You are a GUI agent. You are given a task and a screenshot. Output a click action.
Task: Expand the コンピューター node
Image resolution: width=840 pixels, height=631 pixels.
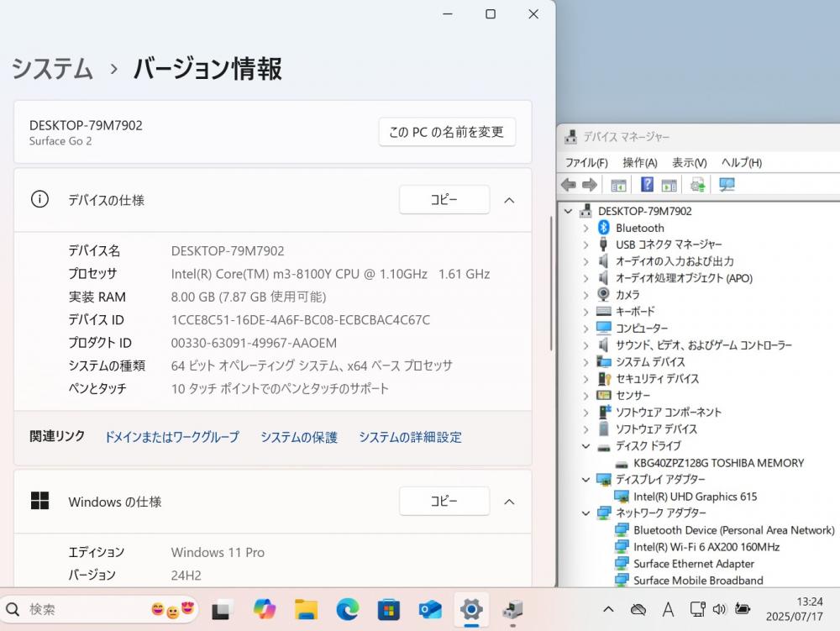coord(586,329)
